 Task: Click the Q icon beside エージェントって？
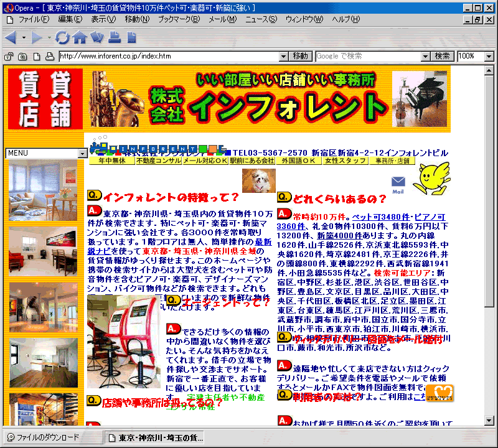click(x=174, y=300)
